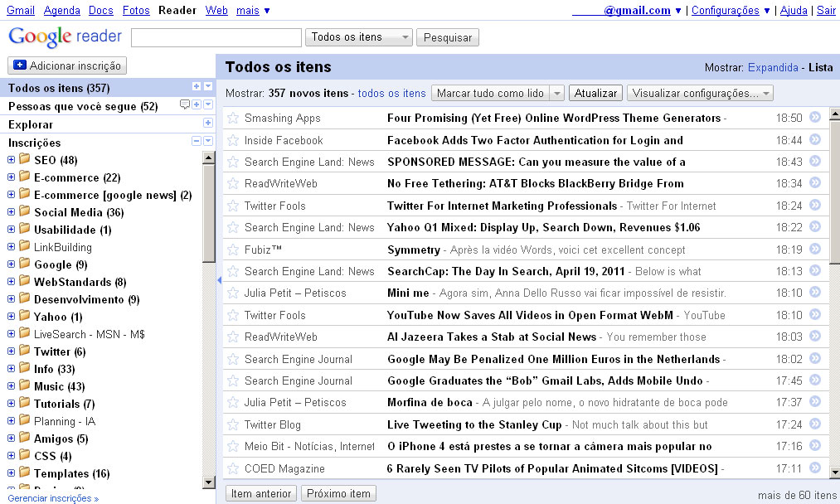Collapse Inscrições using the minus icon
The height and width of the screenshot is (504, 840).
coord(197,142)
